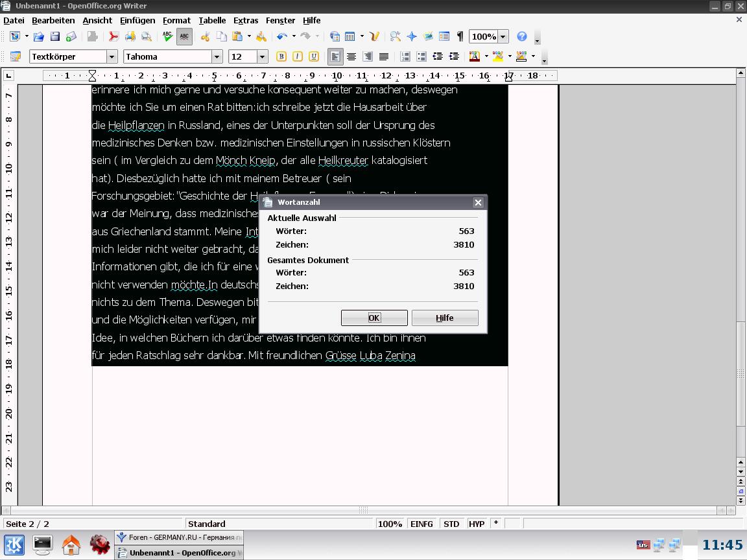Viewport: 747px width, 560px height.
Task: Open the Datei menu
Action: coord(14,21)
